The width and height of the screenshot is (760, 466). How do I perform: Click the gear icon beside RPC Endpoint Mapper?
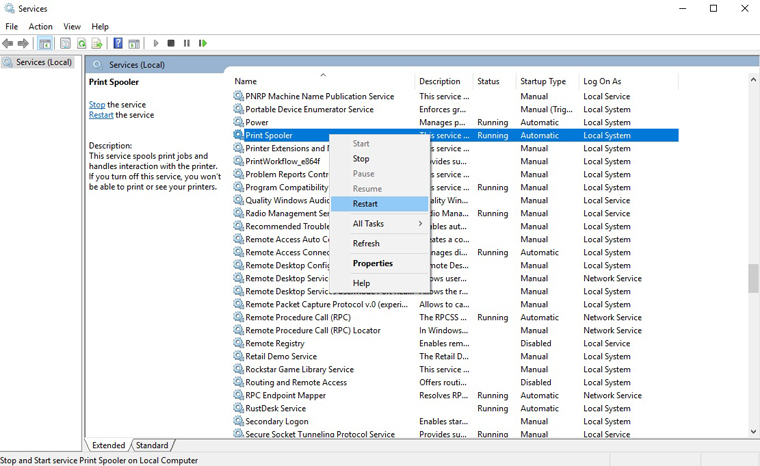pos(238,395)
